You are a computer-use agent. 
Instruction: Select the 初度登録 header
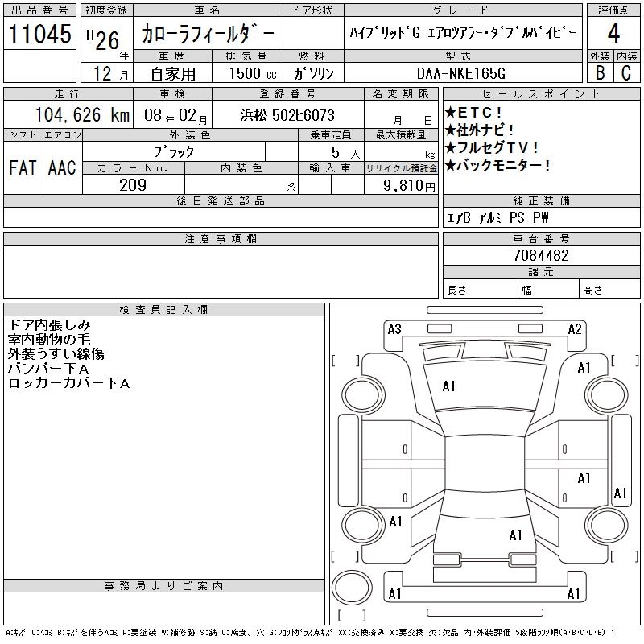[x=106, y=10]
